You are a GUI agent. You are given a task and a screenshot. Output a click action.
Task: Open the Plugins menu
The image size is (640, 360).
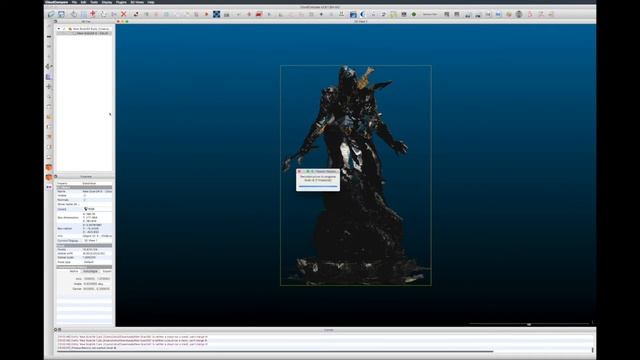[121, 2]
